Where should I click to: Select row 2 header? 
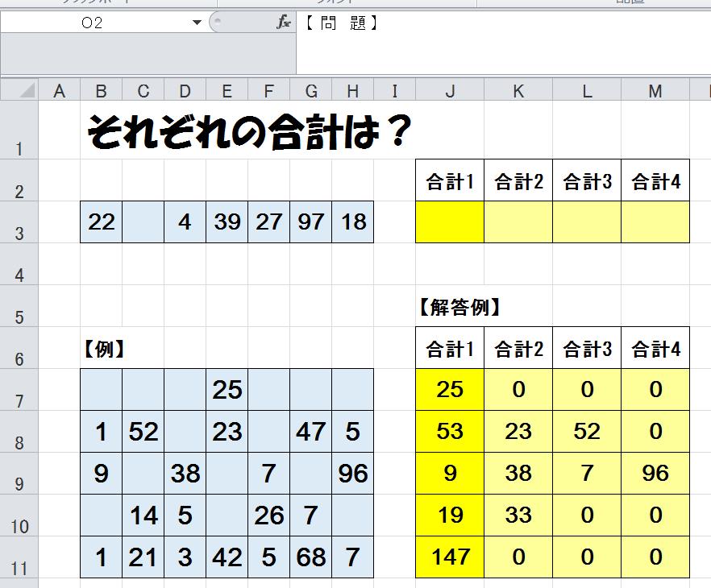[19, 180]
